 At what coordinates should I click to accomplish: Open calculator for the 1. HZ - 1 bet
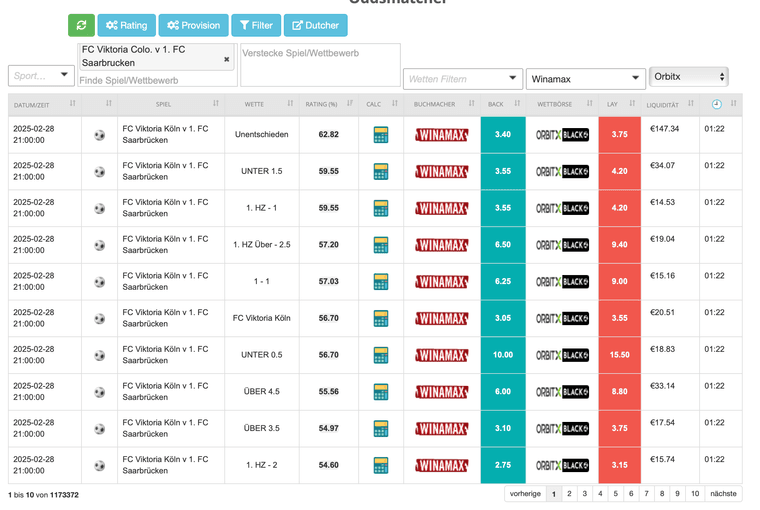coord(381,208)
